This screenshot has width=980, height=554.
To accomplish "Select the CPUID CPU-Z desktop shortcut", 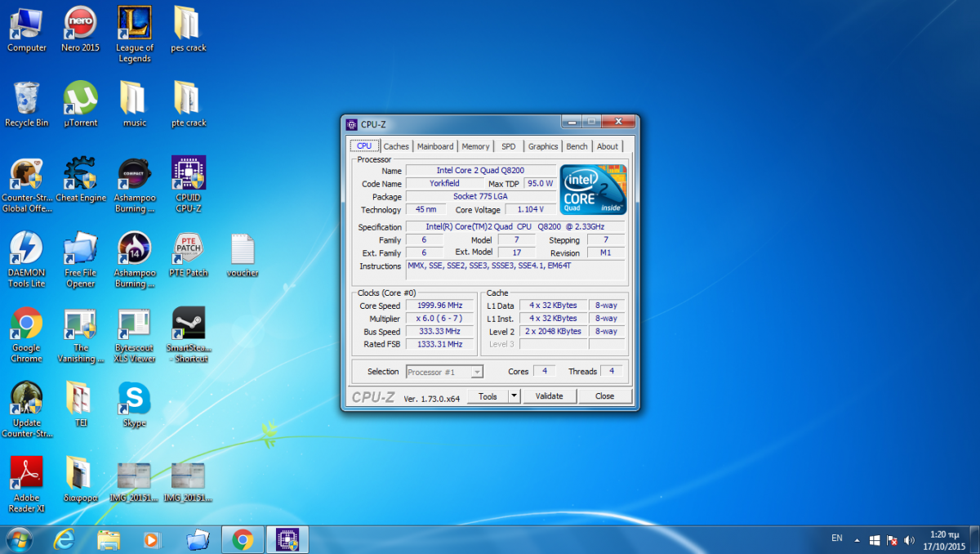I will tap(189, 185).
